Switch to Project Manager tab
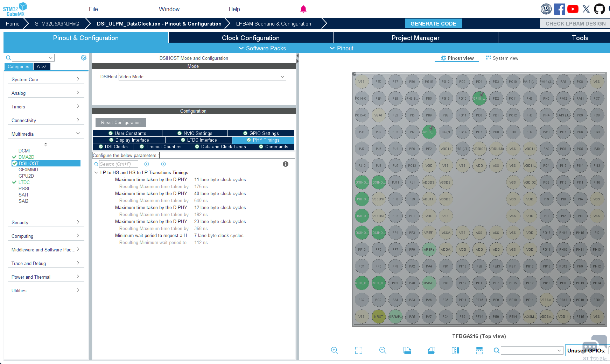The width and height of the screenshot is (610, 364). click(415, 38)
